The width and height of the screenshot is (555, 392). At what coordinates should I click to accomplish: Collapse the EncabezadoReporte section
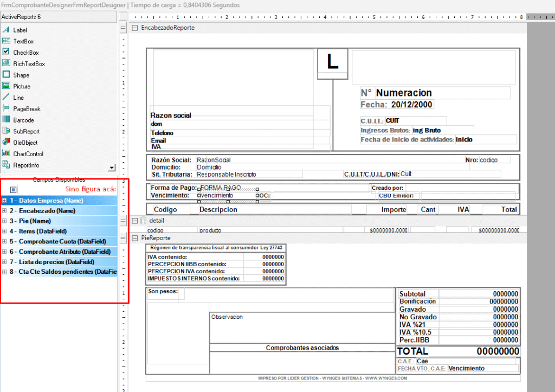(134, 28)
